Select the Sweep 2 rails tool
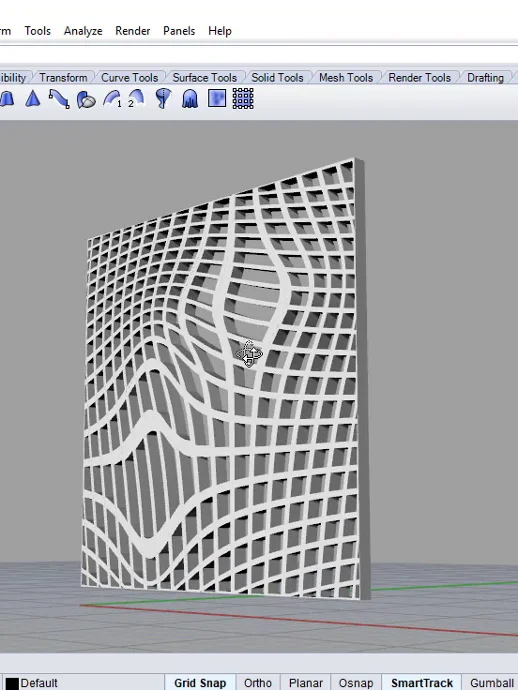 pos(136,99)
